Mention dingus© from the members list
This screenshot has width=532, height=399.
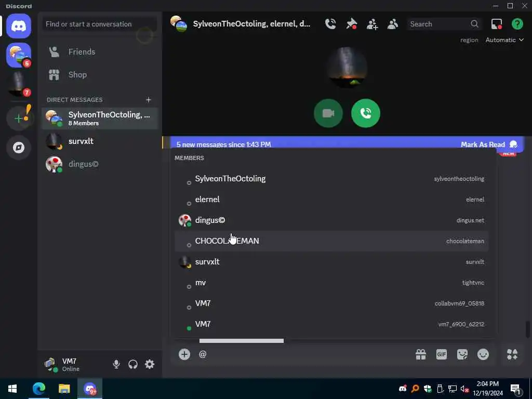tap(331, 220)
